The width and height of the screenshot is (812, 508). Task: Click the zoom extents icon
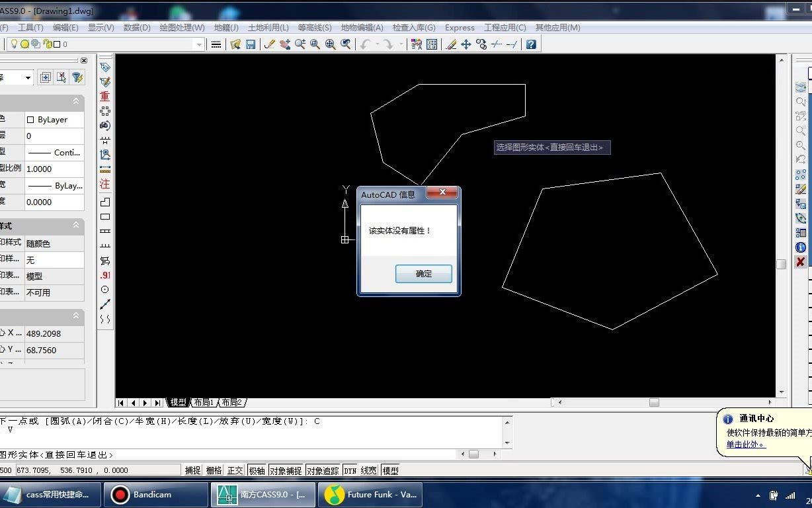(x=331, y=44)
